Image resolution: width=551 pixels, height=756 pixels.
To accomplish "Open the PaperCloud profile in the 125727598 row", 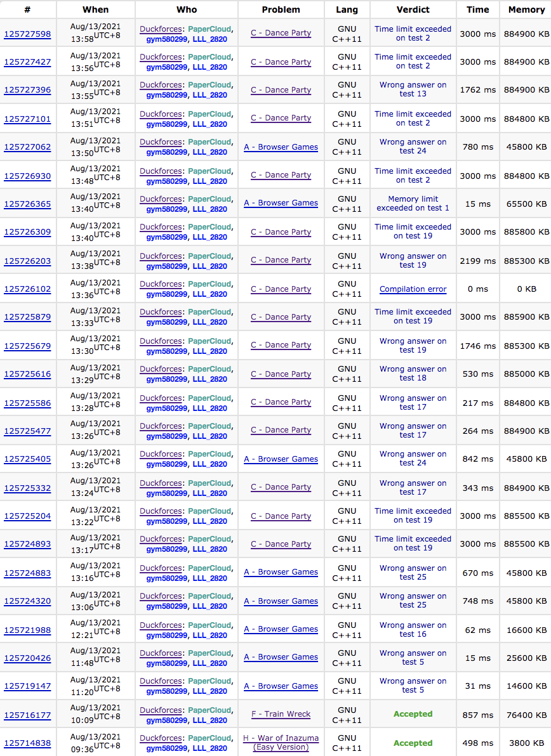I will [209, 29].
